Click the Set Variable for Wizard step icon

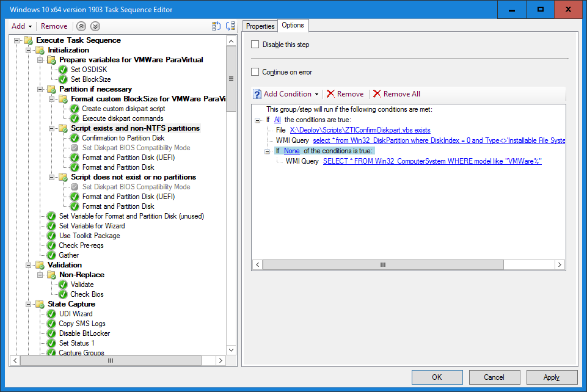pos(52,226)
